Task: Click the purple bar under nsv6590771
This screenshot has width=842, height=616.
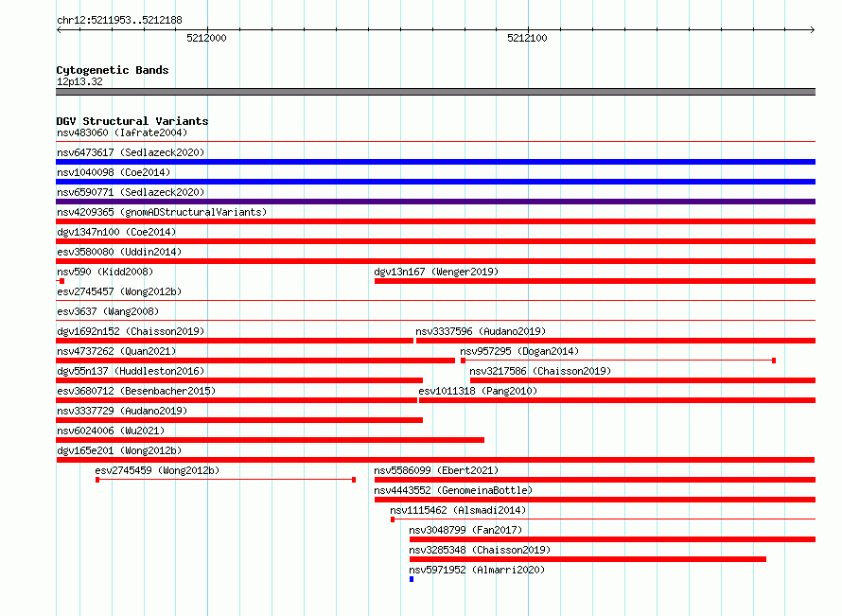Action: click(435, 202)
